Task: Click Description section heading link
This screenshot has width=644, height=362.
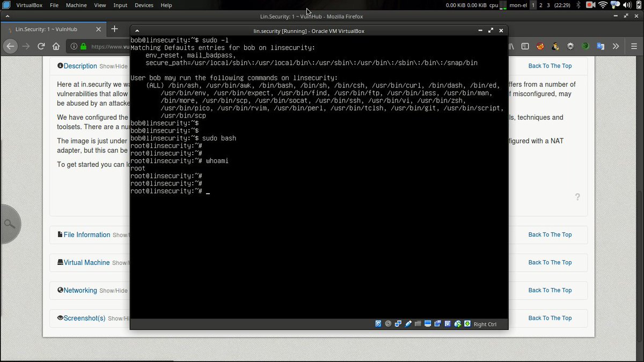Action: pos(80,66)
